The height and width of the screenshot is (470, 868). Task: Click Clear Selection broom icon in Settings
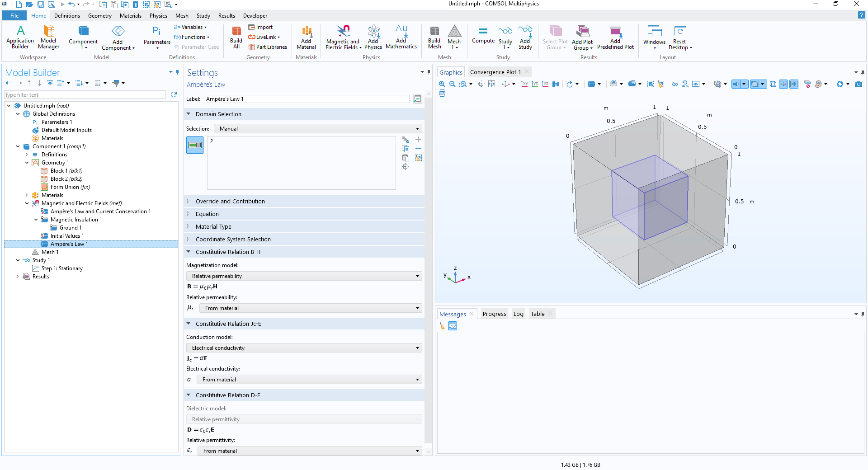pos(419,158)
